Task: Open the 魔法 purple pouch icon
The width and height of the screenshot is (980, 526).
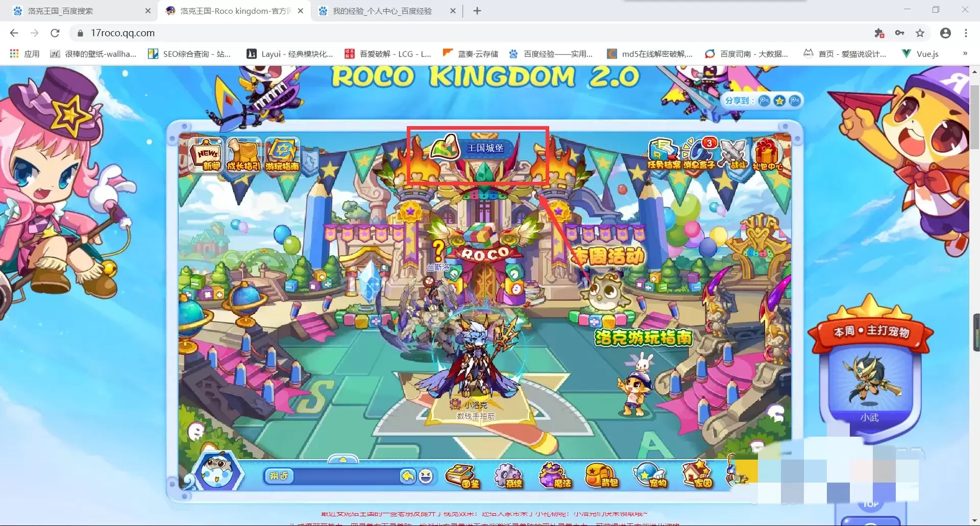Action: click(555, 476)
